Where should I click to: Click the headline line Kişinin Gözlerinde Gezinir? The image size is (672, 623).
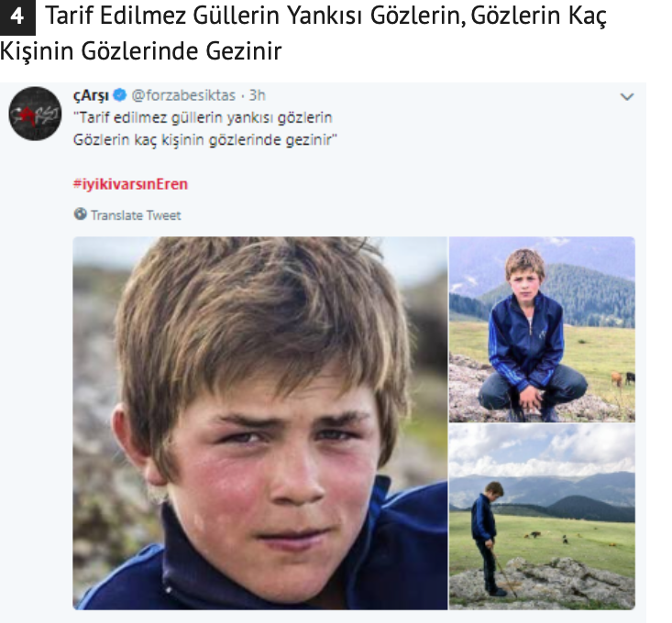[140, 51]
